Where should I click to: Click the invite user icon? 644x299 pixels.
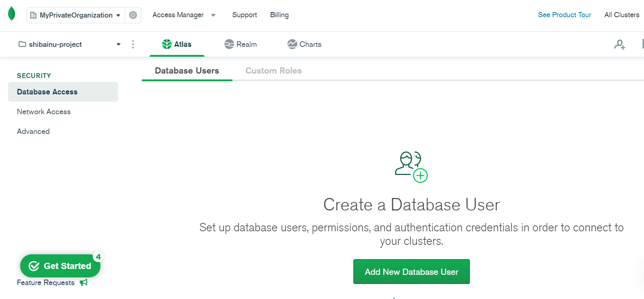coord(619,44)
